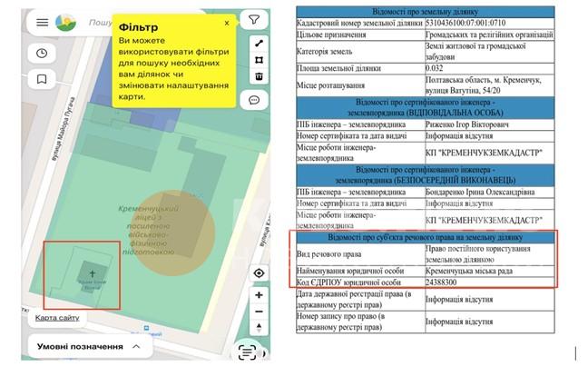
Task: Open the hamburger menu
Action: pos(43,22)
